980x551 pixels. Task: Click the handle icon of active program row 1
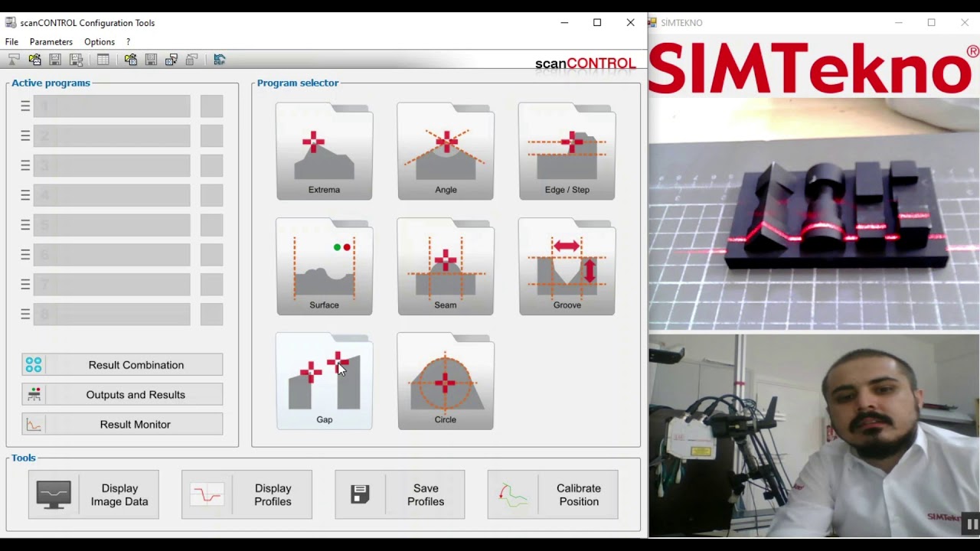25,106
